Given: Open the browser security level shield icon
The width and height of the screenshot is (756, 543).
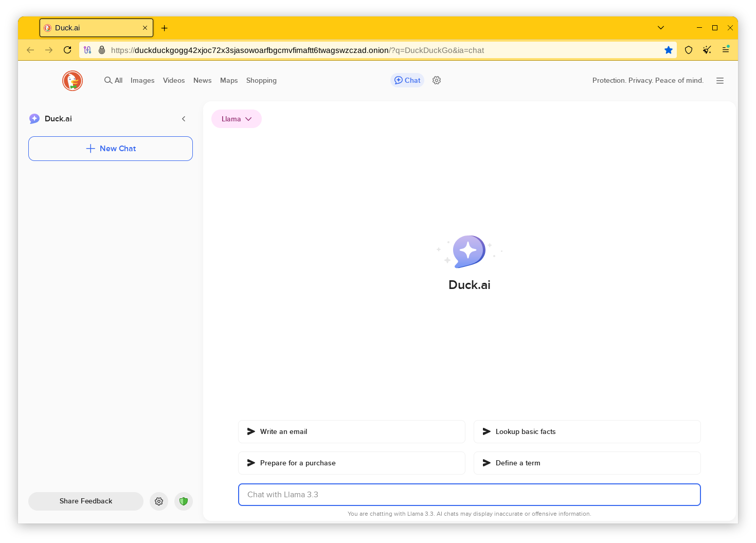Looking at the screenshot, I should [x=689, y=50].
